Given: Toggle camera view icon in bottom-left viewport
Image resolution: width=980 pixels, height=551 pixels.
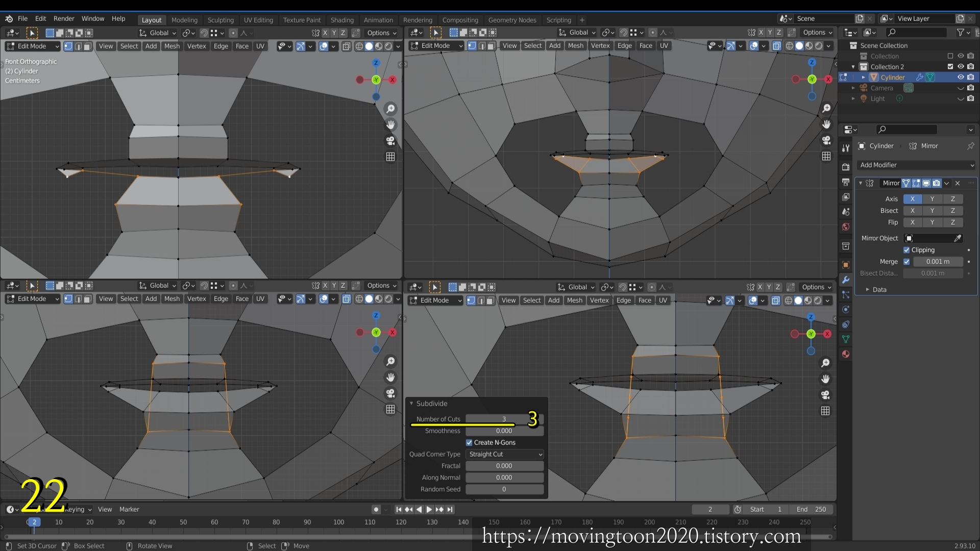Looking at the screenshot, I should pyautogui.click(x=390, y=393).
